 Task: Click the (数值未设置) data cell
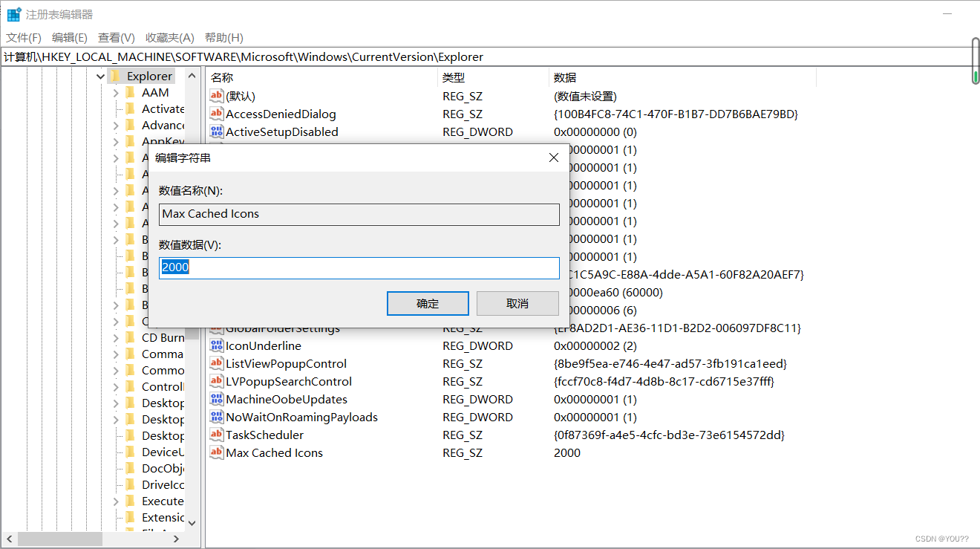[x=585, y=96]
